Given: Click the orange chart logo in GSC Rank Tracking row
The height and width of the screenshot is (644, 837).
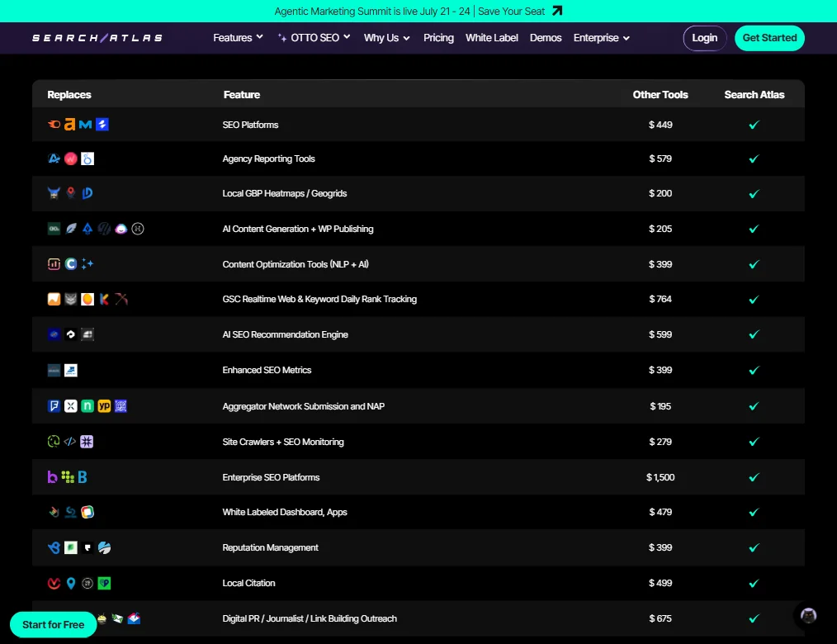Looking at the screenshot, I should pos(54,299).
